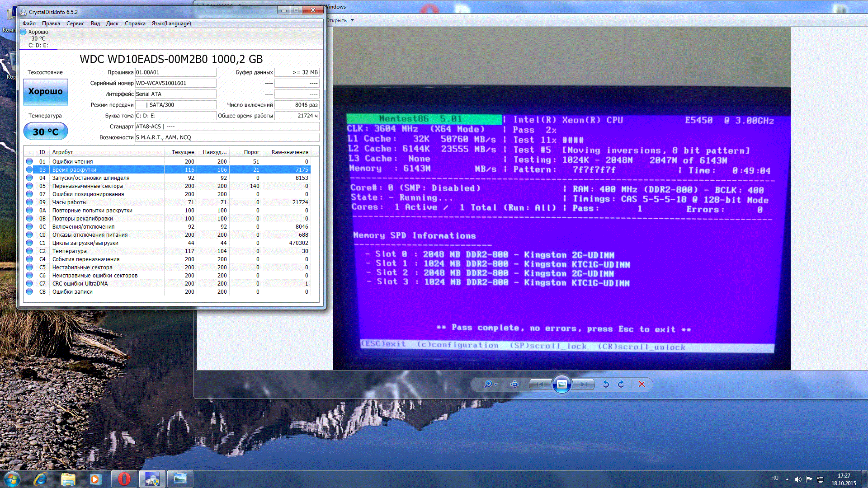Click the Хорошо health status button
The height and width of the screenshot is (488, 868).
45,92
